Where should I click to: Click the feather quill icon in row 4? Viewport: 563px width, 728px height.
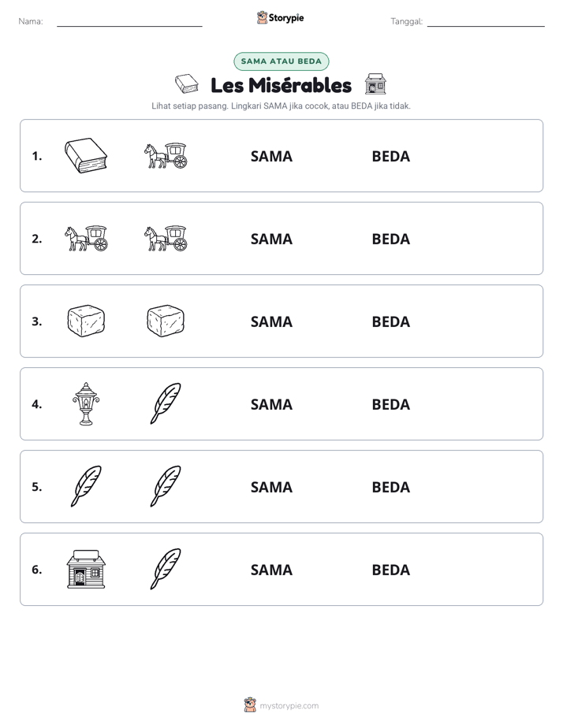166,403
